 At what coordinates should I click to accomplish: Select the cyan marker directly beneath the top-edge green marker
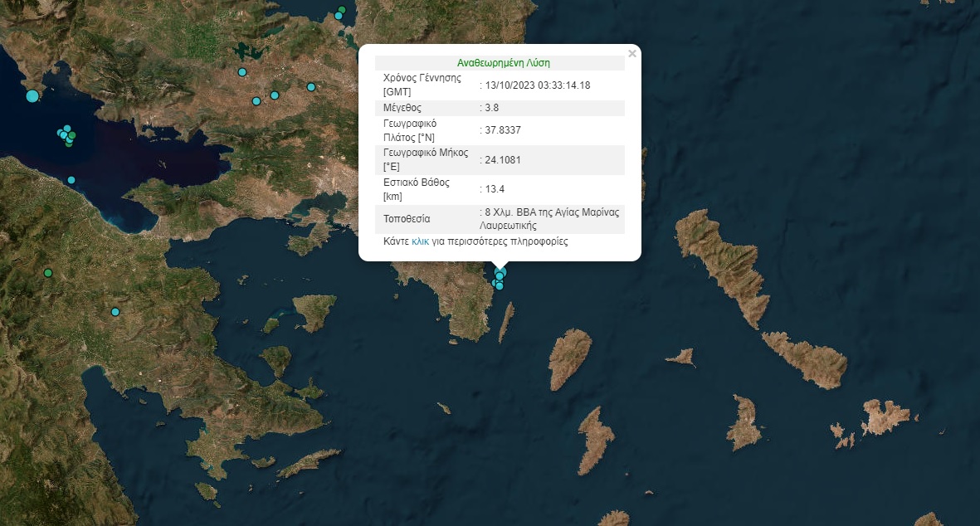339,16
